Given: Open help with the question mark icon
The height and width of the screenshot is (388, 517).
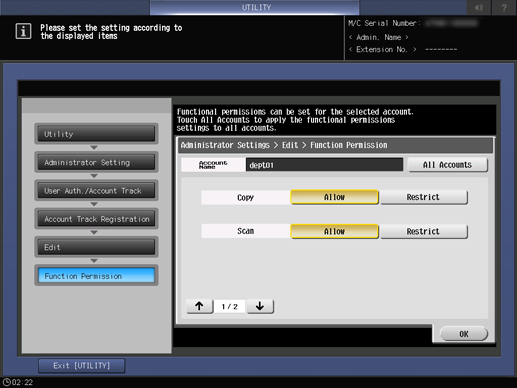Looking at the screenshot, I should click(504, 7).
